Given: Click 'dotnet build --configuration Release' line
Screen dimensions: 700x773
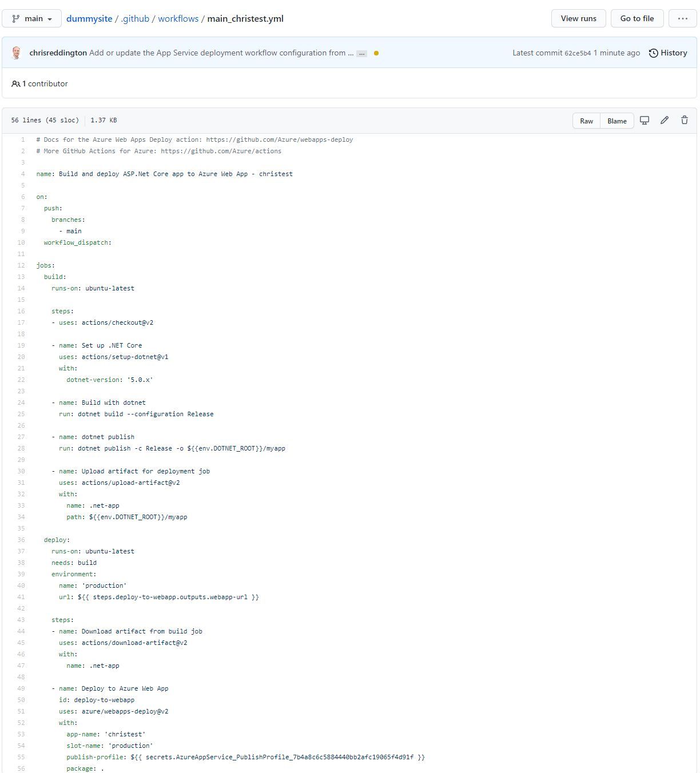Looking at the screenshot, I should click(x=145, y=414).
